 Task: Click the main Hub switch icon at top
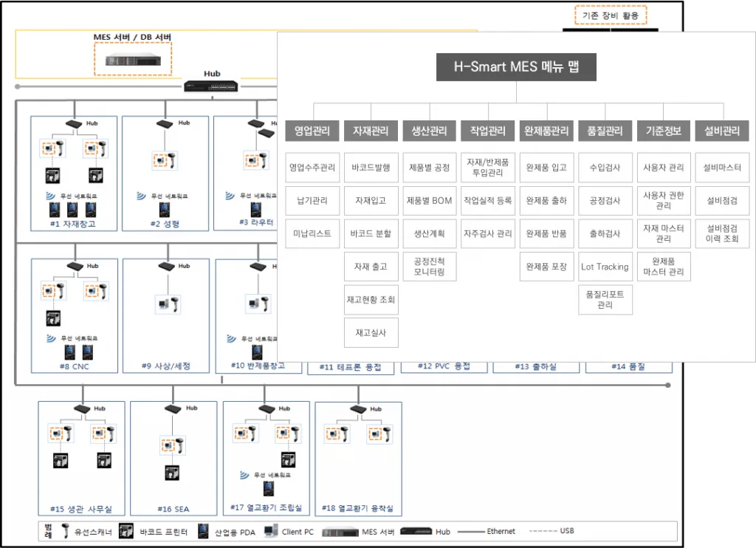tap(212, 85)
